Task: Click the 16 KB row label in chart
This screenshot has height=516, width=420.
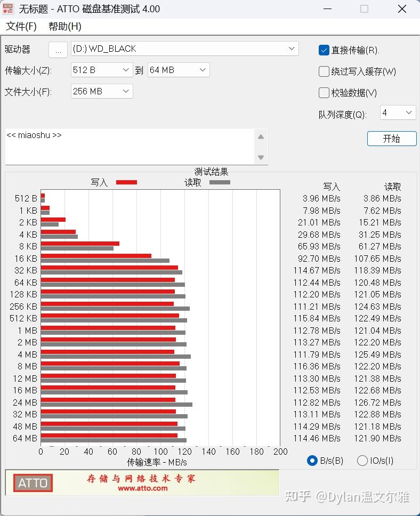Action: pyautogui.click(x=26, y=259)
